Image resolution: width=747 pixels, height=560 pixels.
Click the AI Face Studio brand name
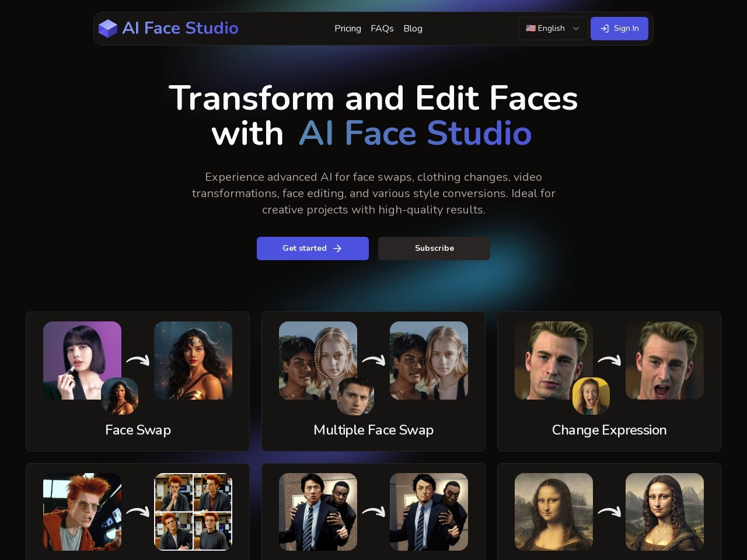coord(180,28)
